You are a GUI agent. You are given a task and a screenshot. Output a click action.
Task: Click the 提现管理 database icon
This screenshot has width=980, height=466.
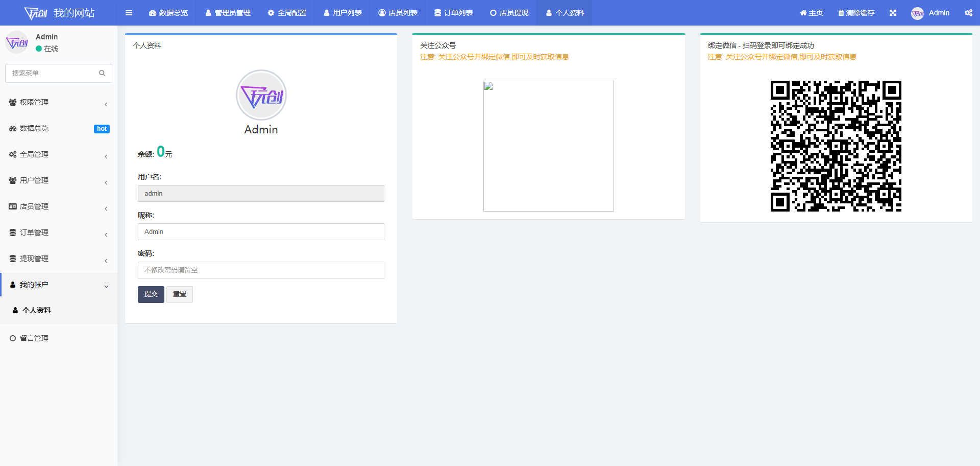tap(13, 259)
